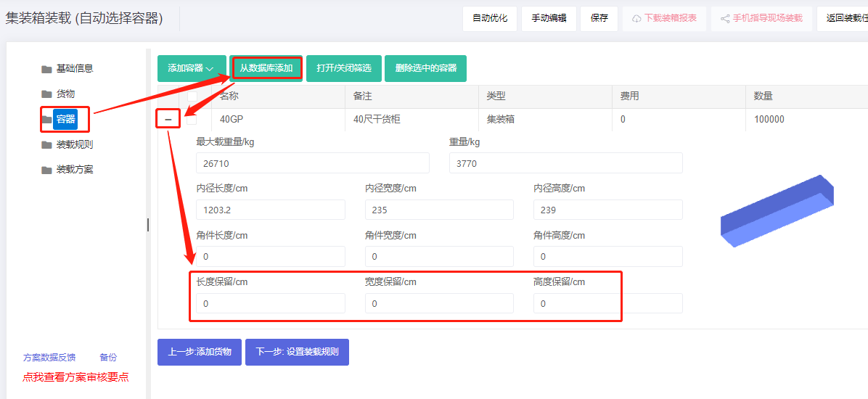
Task: Click the 容器 folder icon
Action: pyautogui.click(x=46, y=120)
